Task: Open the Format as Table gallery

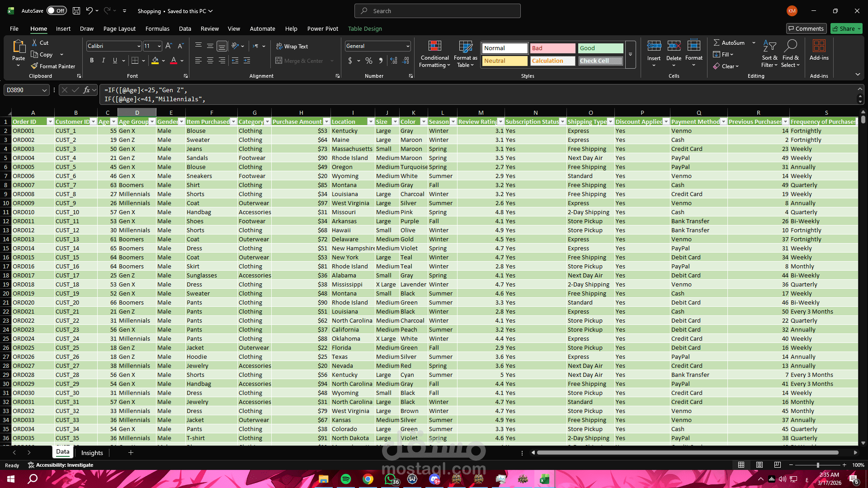Action: [465, 46]
